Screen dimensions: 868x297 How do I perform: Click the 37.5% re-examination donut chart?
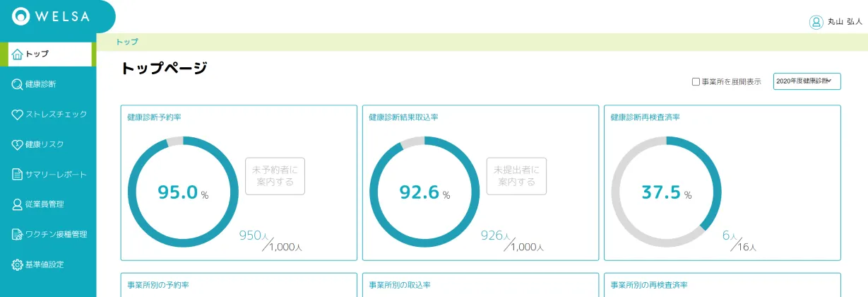pos(666,192)
